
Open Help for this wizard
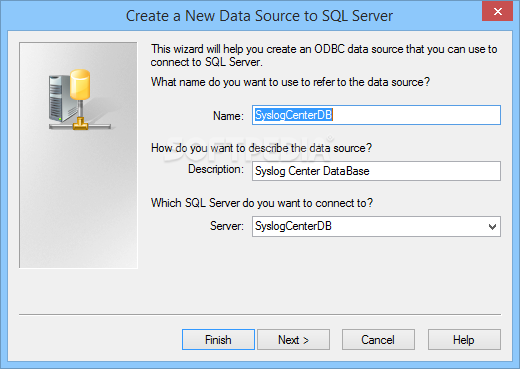pyautogui.click(x=464, y=340)
